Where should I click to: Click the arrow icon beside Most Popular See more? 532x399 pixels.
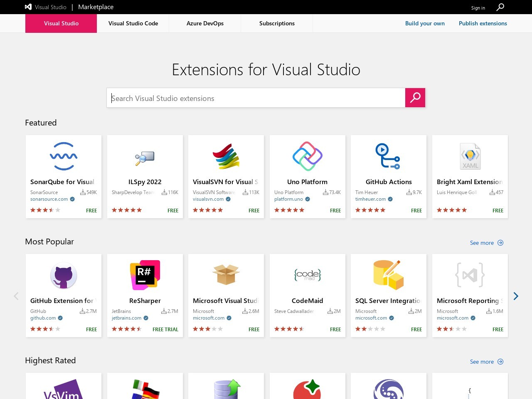point(500,243)
